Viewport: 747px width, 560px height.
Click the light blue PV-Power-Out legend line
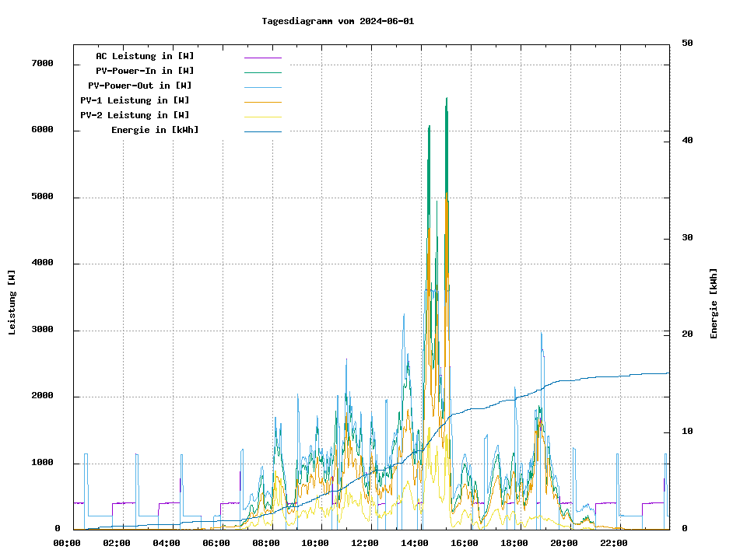[262, 87]
